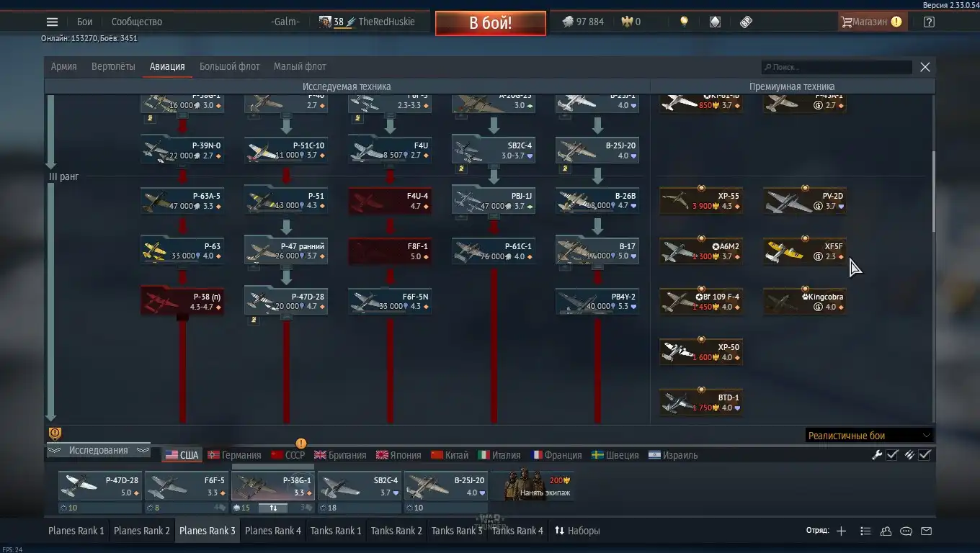Select the Китай nation tab
Image resolution: width=980 pixels, height=553 pixels.
click(449, 455)
